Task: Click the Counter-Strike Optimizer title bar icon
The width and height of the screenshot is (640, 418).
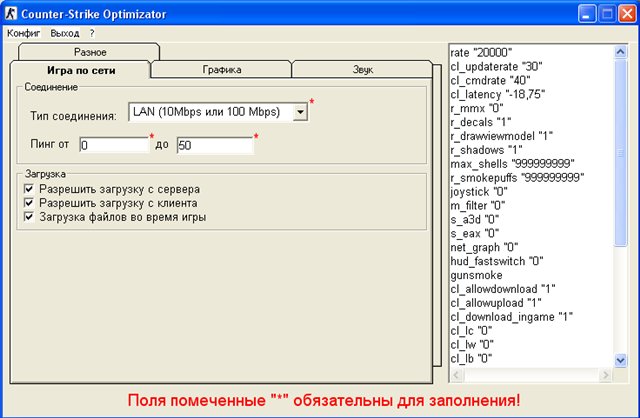Action: click(x=14, y=13)
